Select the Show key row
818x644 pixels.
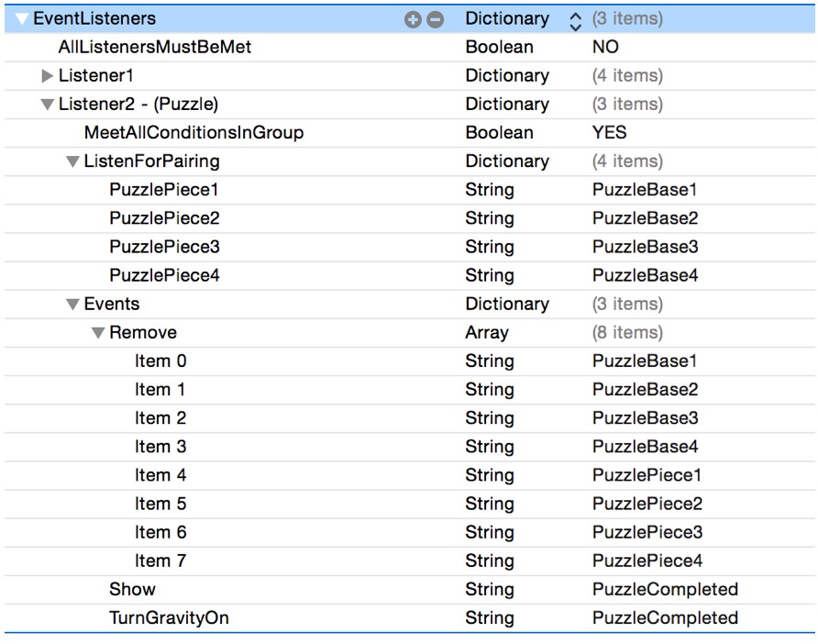(x=132, y=589)
